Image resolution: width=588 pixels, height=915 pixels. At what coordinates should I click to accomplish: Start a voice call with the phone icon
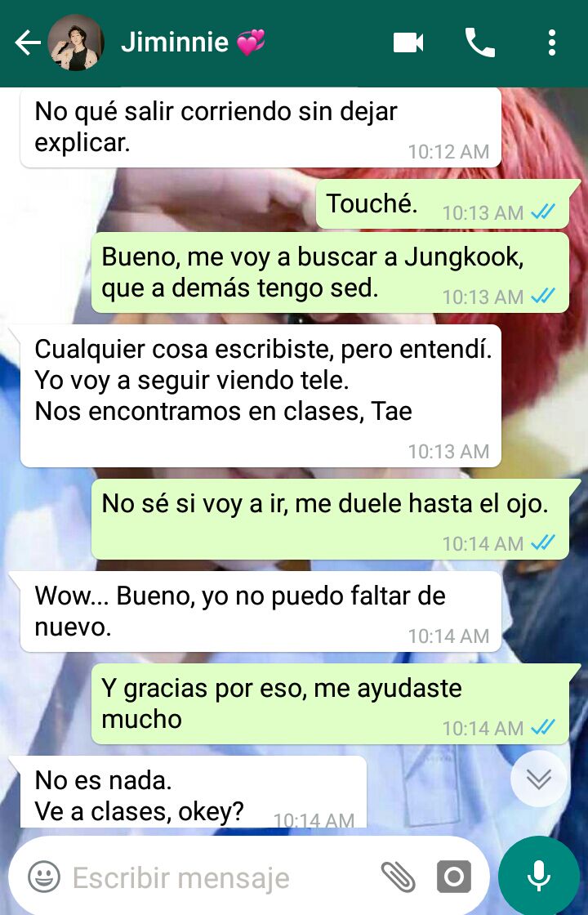(479, 42)
